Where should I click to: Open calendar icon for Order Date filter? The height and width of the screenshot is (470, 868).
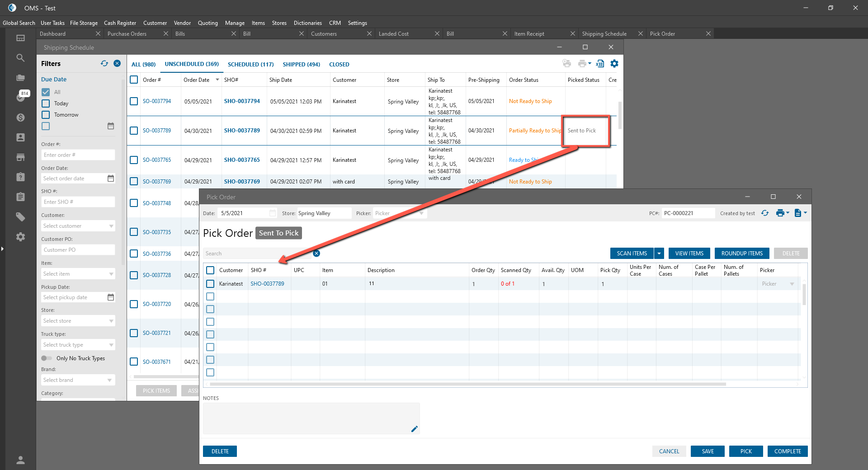[111, 179]
